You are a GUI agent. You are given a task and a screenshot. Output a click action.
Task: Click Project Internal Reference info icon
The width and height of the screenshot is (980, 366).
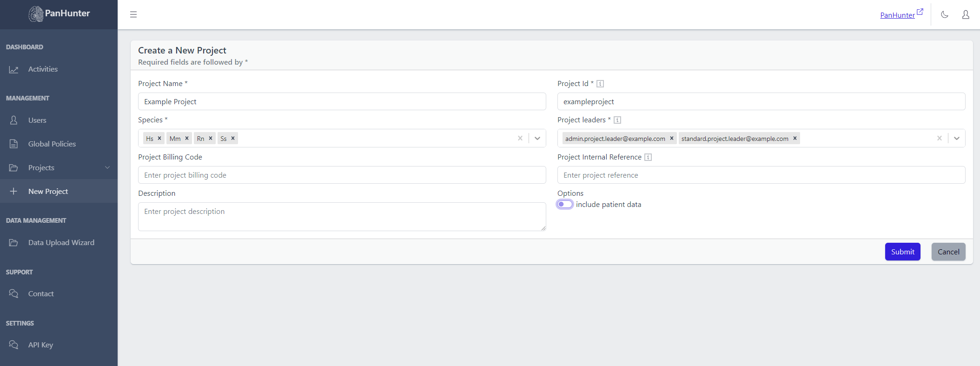coord(648,157)
